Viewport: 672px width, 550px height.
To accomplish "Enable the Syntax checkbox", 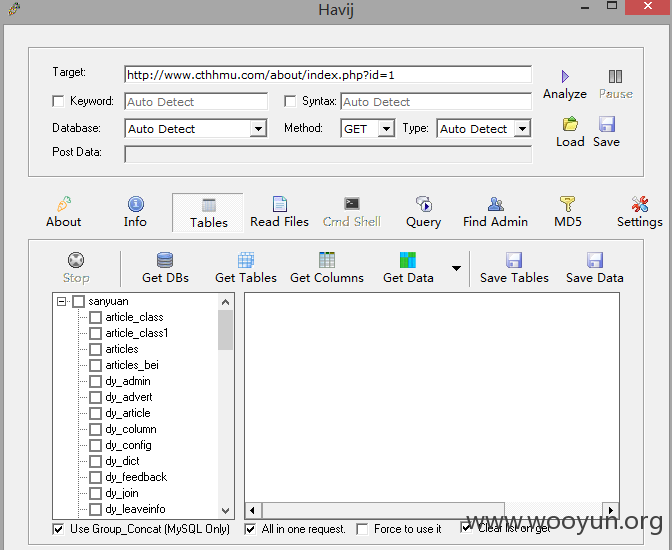I will (x=290, y=102).
